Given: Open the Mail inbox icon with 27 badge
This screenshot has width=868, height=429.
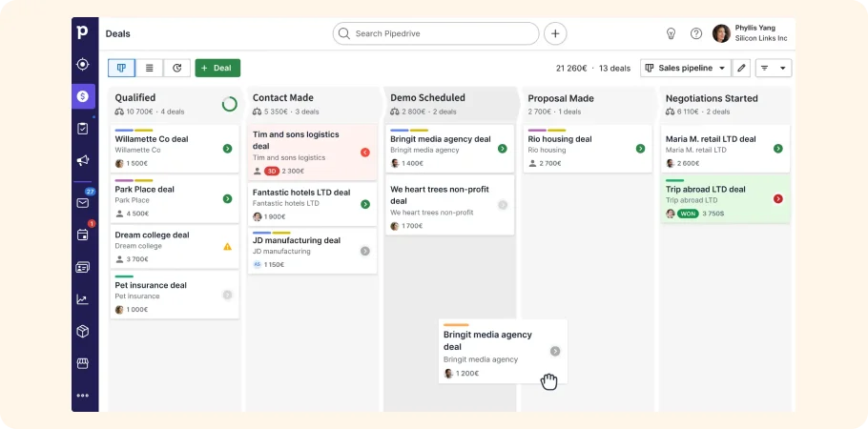Looking at the screenshot, I should pyautogui.click(x=82, y=203).
